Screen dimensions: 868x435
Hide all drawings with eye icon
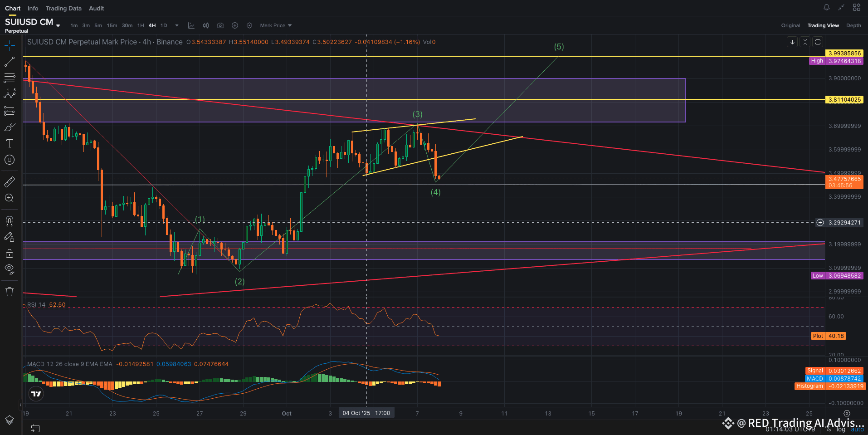(10, 269)
